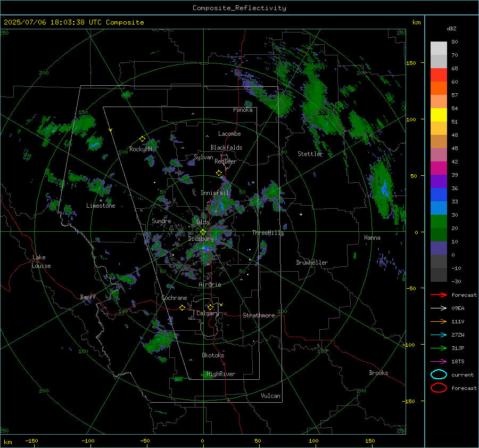Click the dBZ legend heading
479x448 pixels.
(451, 28)
